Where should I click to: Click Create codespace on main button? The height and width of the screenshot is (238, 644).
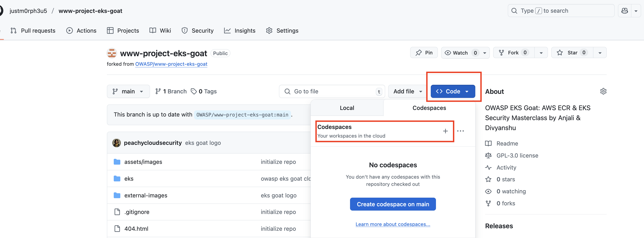pos(393,204)
